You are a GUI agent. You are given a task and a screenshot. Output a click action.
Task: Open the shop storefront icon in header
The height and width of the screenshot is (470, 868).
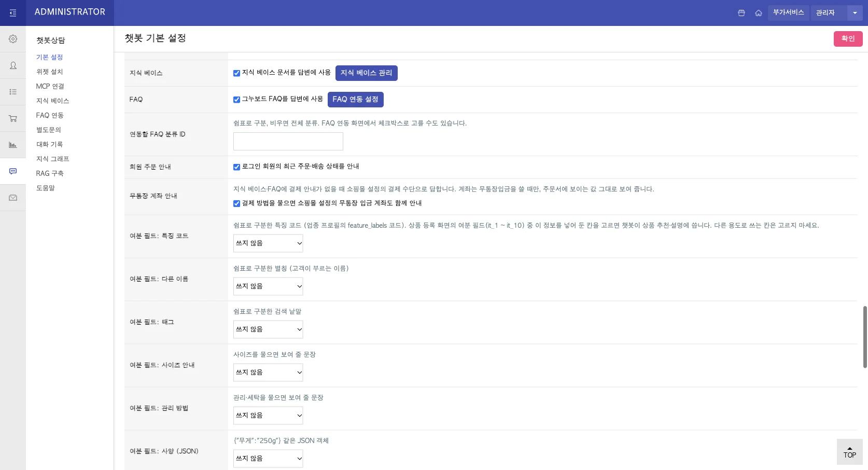741,13
